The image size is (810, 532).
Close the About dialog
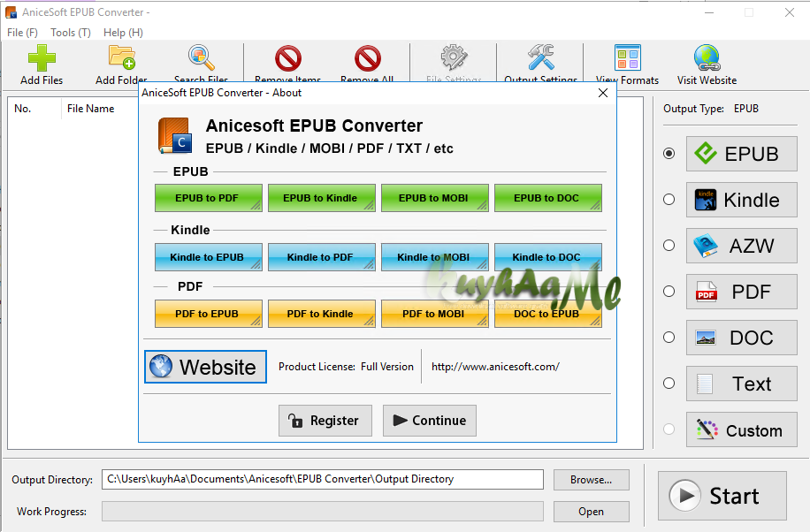(603, 93)
